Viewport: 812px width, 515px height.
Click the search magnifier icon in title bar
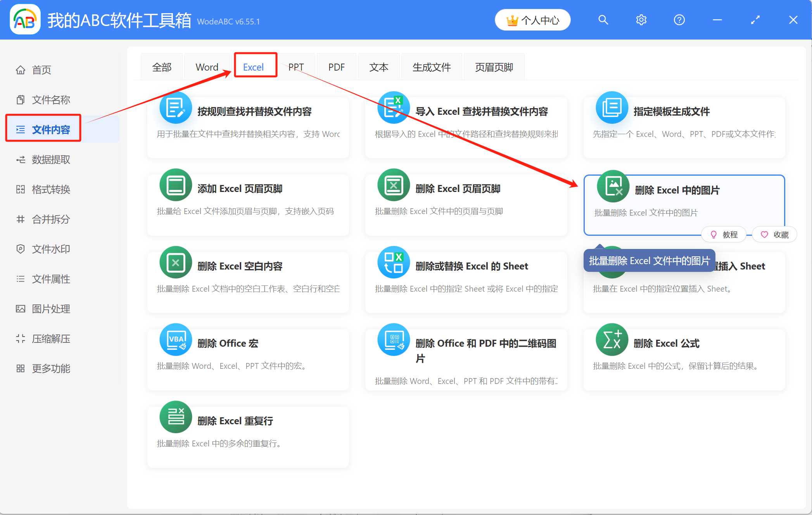pyautogui.click(x=603, y=20)
